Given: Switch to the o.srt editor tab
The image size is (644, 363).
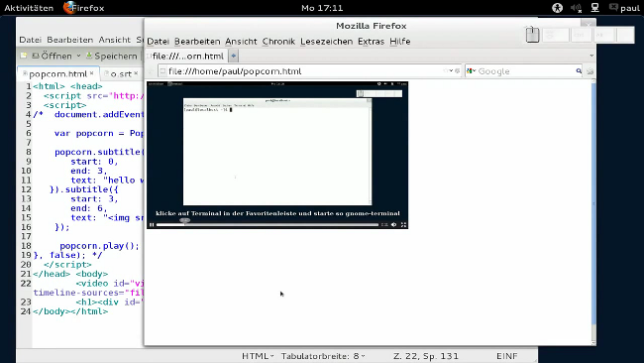Looking at the screenshot, I should click(121, 74).
